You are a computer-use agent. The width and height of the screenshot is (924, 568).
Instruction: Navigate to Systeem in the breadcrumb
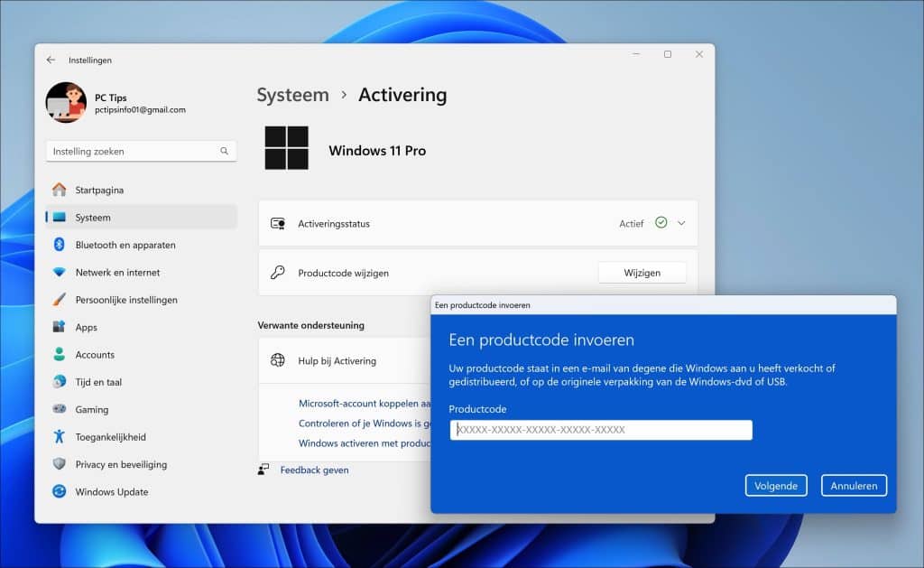tap(293, 95)
